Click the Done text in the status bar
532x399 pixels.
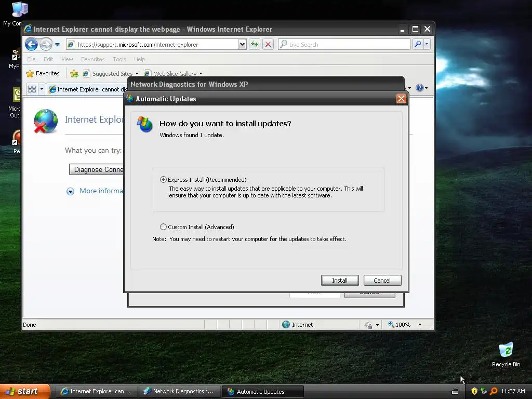click(30, 325)
